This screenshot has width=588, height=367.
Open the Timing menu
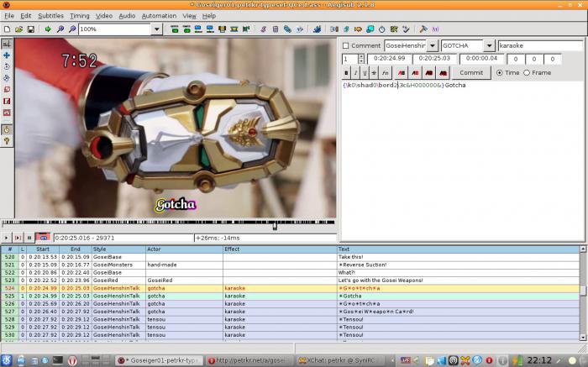pos(80,16)
